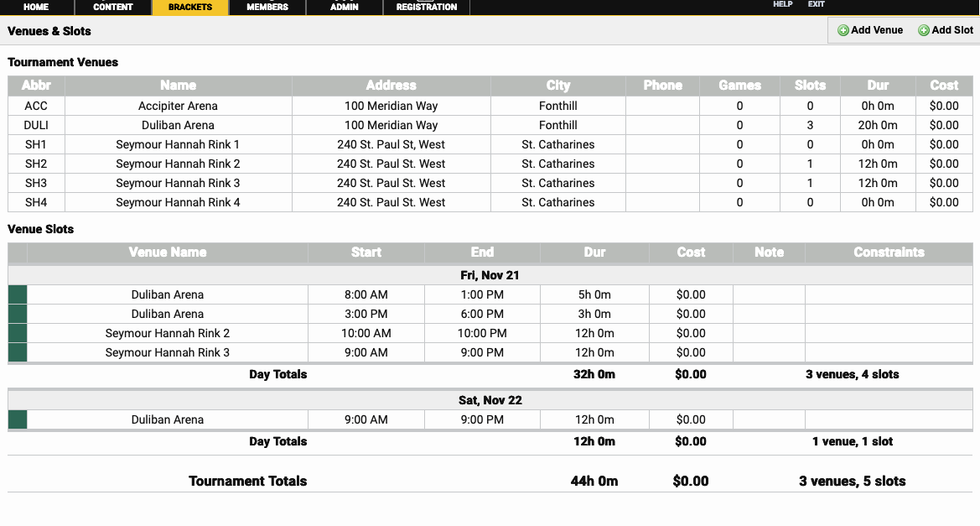Click green swatch for Seymour Hannah Rink 3 slot
Screen dimensions: 980x526
[18, 352]
